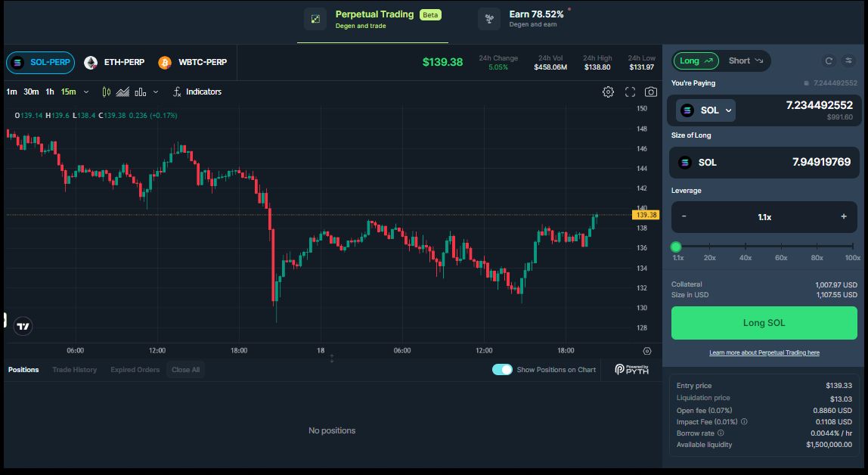Select the Long position toggle
This screenshot has width=868, height=475.
tap(696, 61)
